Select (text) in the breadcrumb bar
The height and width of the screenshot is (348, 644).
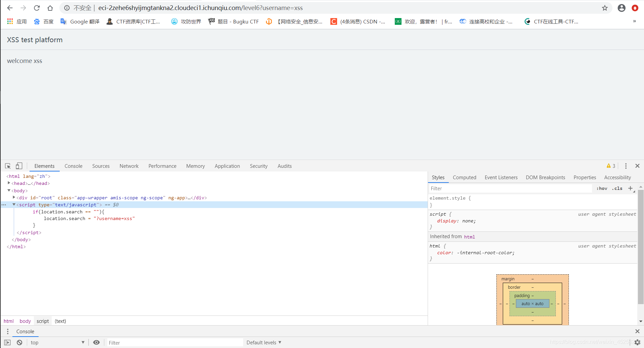[x=60, y=321]
